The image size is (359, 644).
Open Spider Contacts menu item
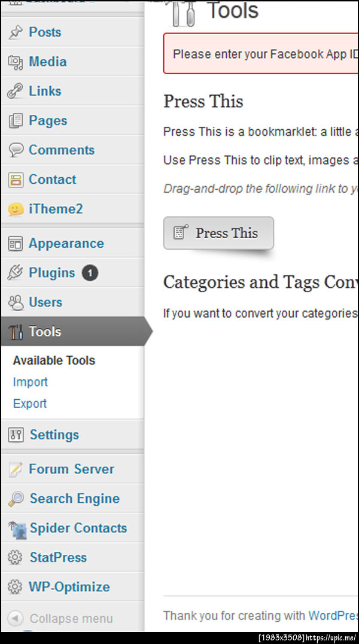78,528
